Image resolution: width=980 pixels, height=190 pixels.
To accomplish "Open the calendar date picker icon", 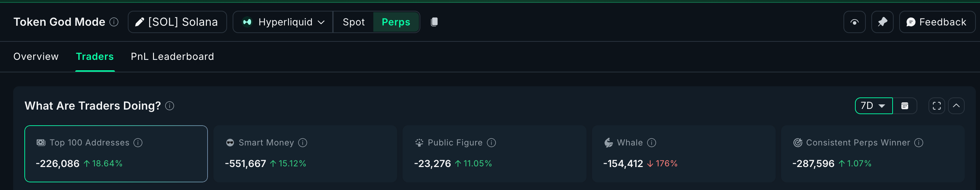I will coord(905,106).
